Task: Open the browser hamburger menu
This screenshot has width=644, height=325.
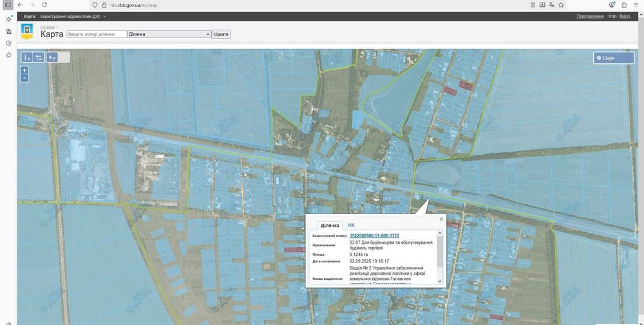Action: coord(636,5)
